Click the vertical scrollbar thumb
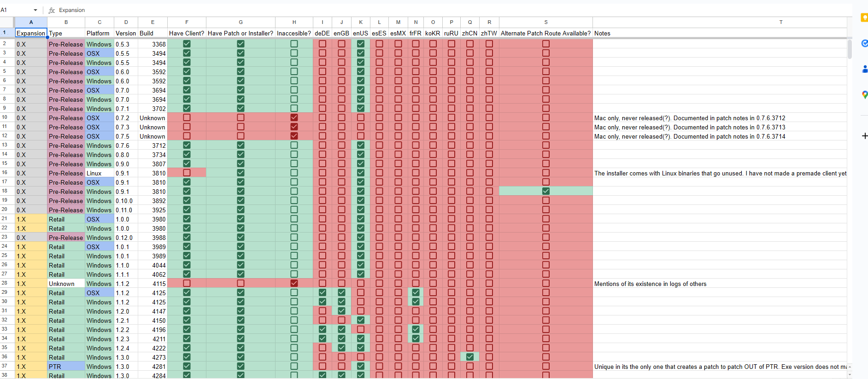 click(x=850, y=49)
